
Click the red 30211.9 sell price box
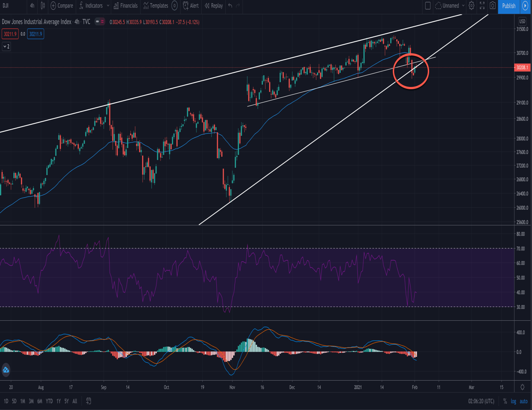click(x=10, y=34)
